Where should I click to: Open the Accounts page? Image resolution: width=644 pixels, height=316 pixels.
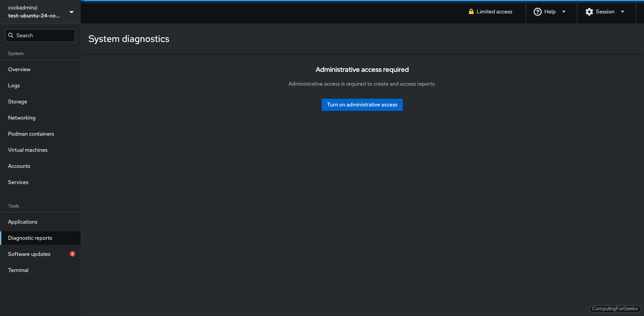(19, 166)
